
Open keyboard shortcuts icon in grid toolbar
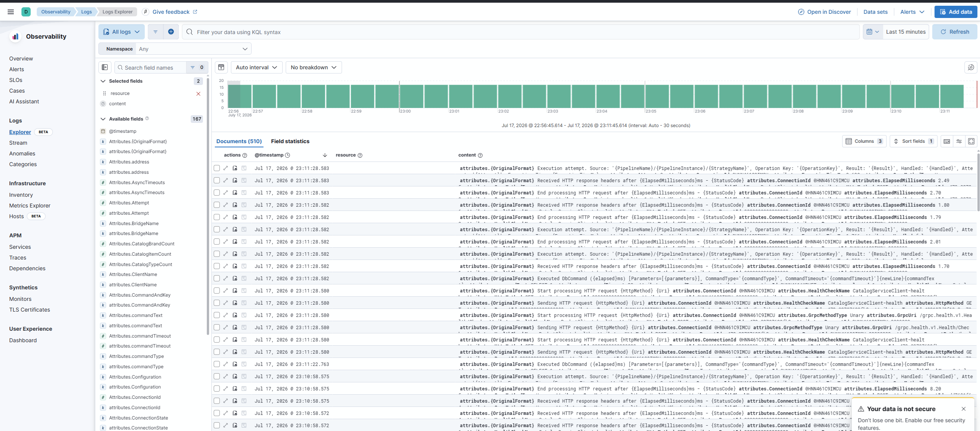tap(947, 141)
